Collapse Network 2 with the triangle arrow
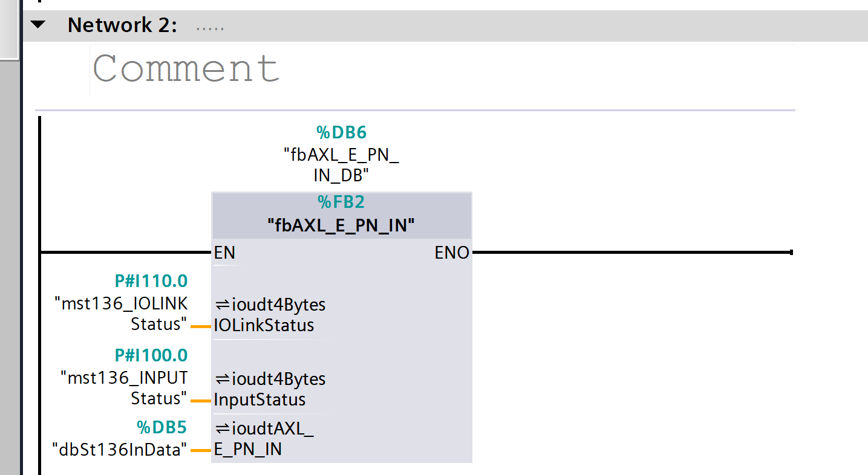The width and height of the screenshot is (868, 475). pyautogui.click(x=38, y=25)
